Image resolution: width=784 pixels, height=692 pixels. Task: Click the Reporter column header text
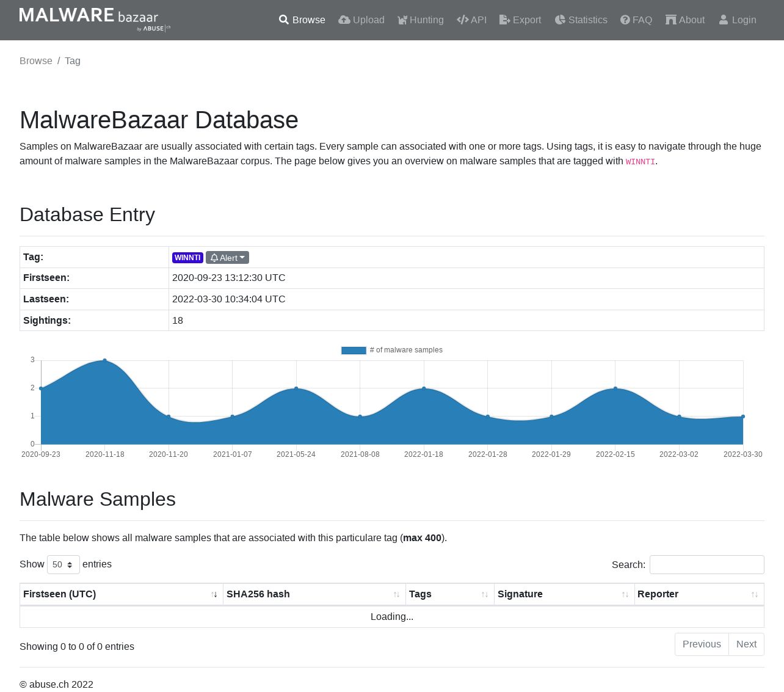click(658, 594)
